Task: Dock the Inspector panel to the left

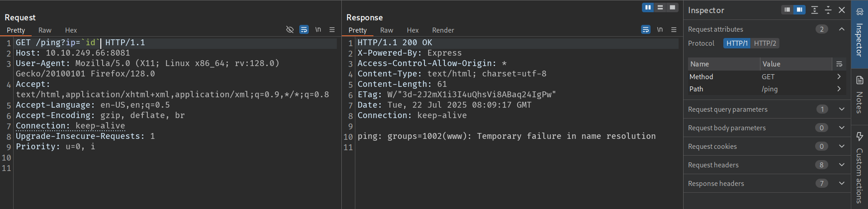Action: (x=788, y=9)
